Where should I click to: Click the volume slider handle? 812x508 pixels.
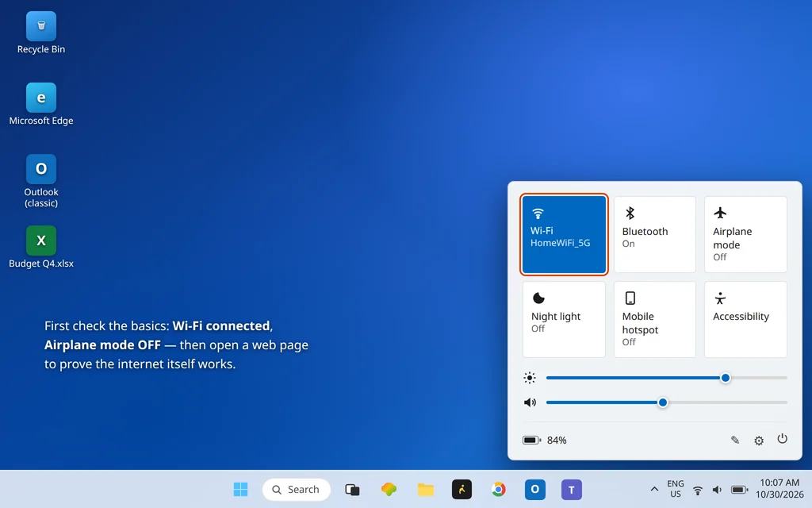[x=662, y=402]
